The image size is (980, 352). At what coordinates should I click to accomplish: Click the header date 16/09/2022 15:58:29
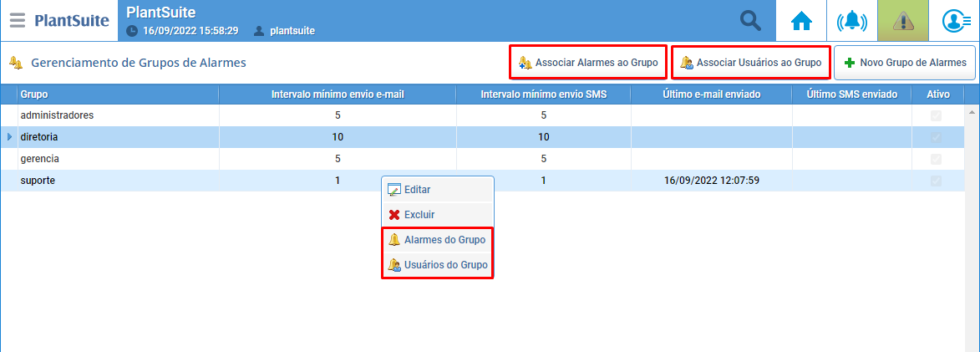pos(190,31)
